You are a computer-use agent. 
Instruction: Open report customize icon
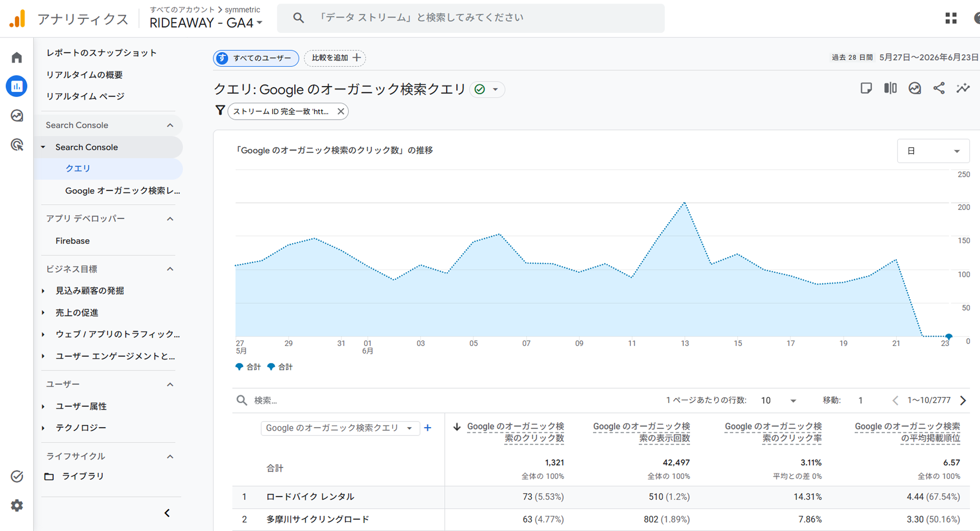[x=866, y=88]
